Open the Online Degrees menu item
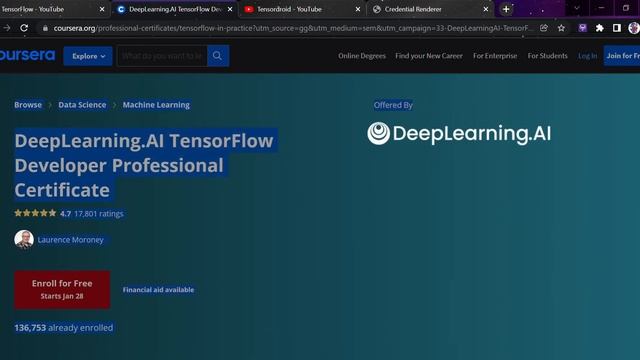 pos(362,56)
